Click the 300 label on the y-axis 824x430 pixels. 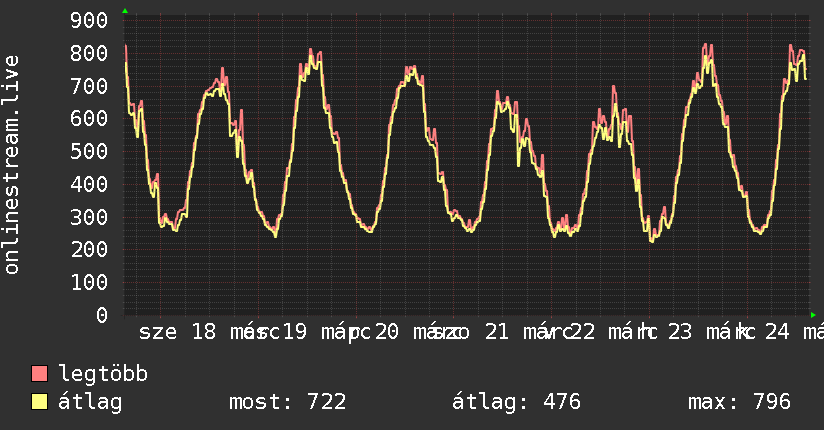pyautogui.click(x=90, y=217)
